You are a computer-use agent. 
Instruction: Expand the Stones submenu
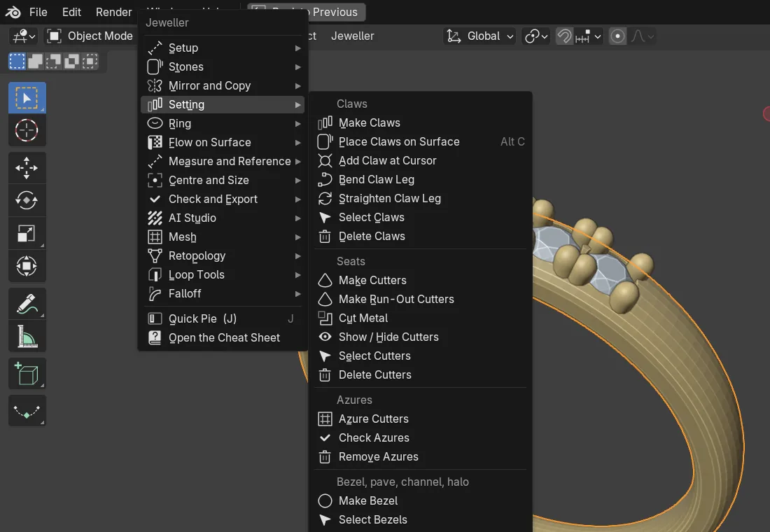pyautogui.click(x=223, y=66)
